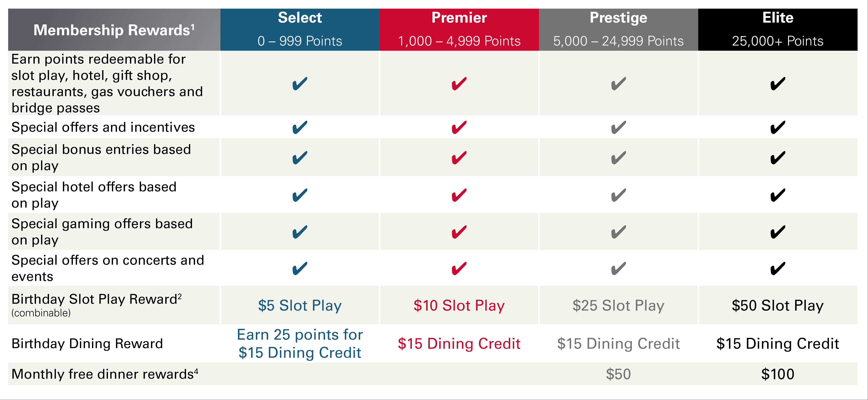The width and height of the screenshot is (868, 400).
Task: Click the red Premier checkmark for hotel offers
Action: (x=459, y=195)
